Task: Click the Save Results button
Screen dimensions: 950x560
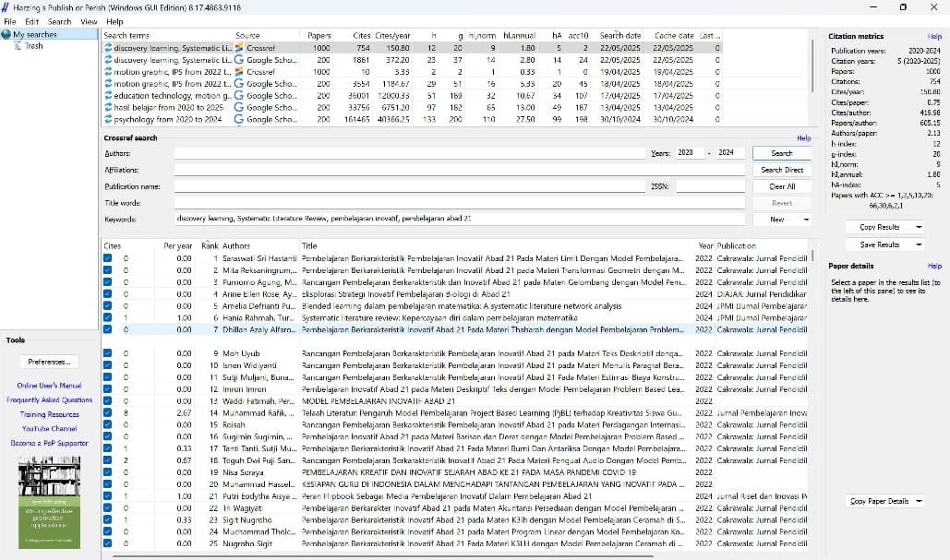Action: coord(879,244)
